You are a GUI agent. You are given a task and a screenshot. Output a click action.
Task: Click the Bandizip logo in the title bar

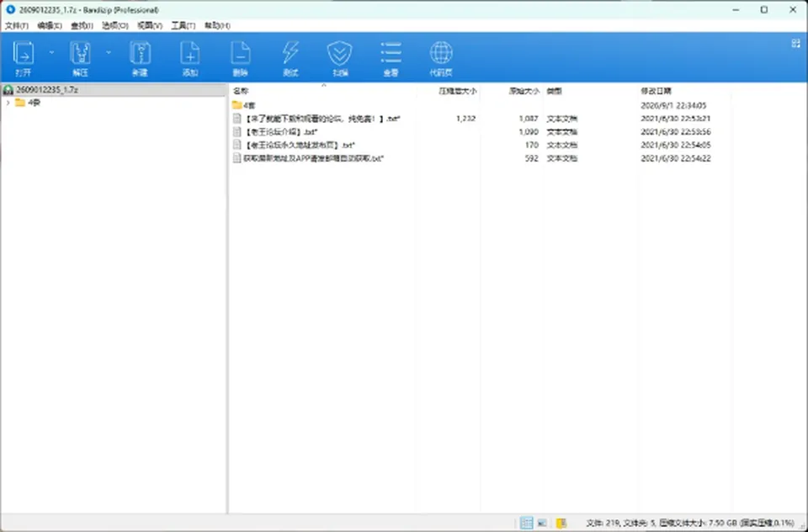[10, 10]
